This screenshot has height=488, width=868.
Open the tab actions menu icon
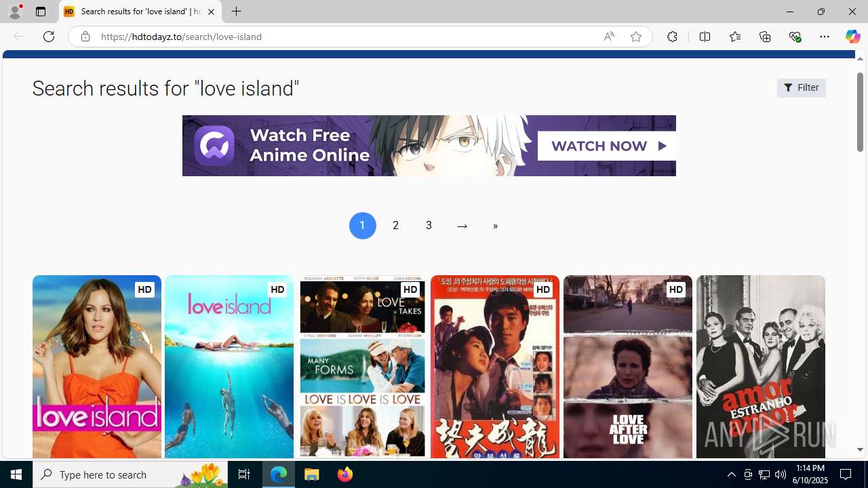point(40,12)
